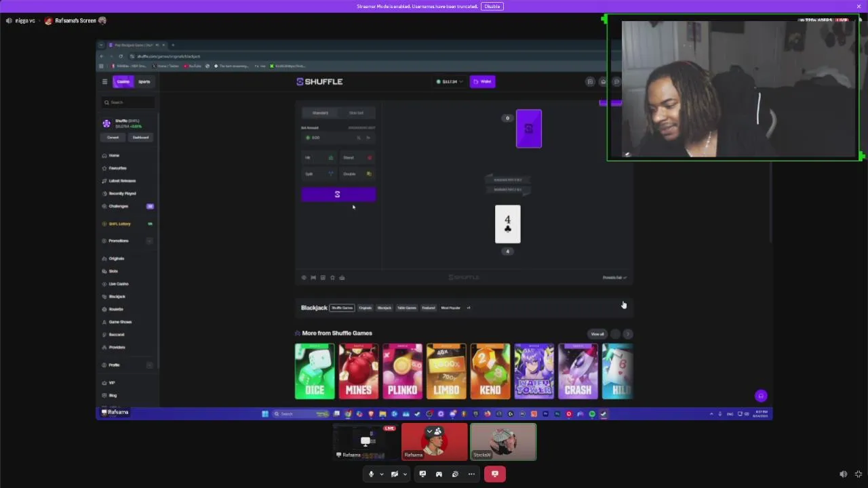
Task: Select the Standard bet mode tab
Action: pos(320,113)
